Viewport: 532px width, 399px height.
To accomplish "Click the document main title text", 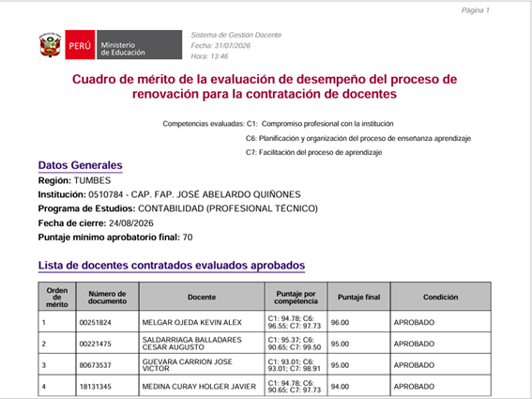I will (x=265, y=86).
